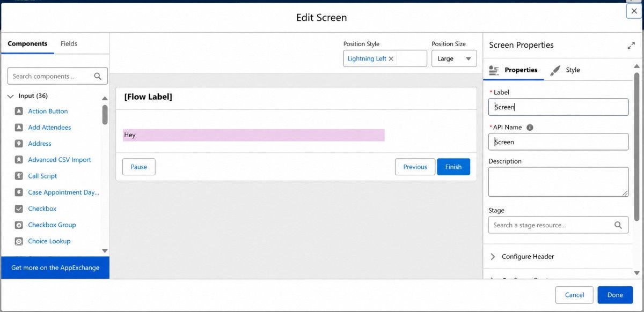Click the Search a stage resource field

point(558,225)
